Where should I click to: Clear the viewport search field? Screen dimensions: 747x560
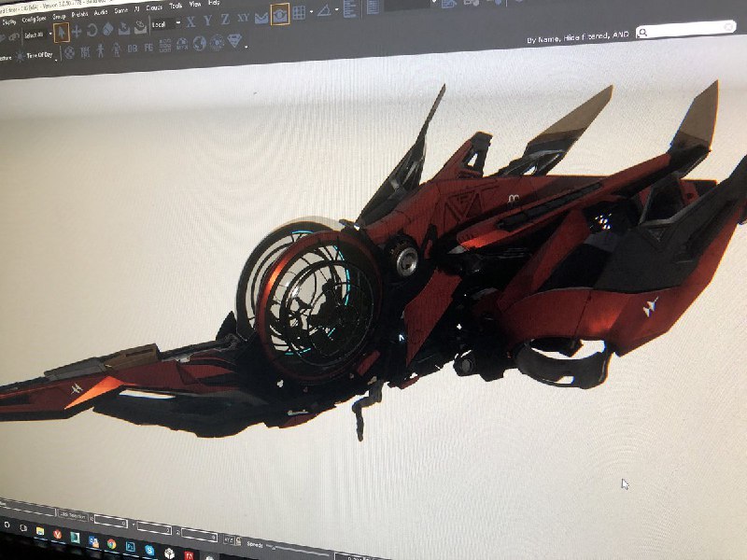(729, 27)
